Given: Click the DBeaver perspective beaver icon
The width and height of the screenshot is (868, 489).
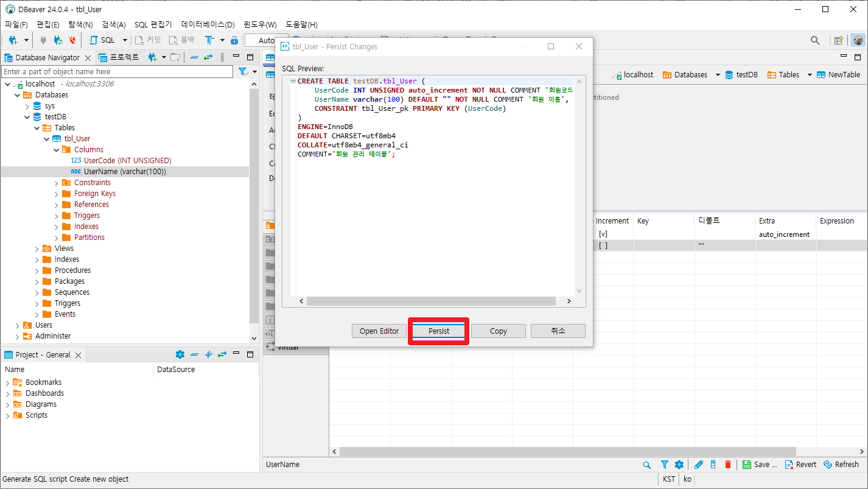Looking at the screenshot, I should 858,40.
